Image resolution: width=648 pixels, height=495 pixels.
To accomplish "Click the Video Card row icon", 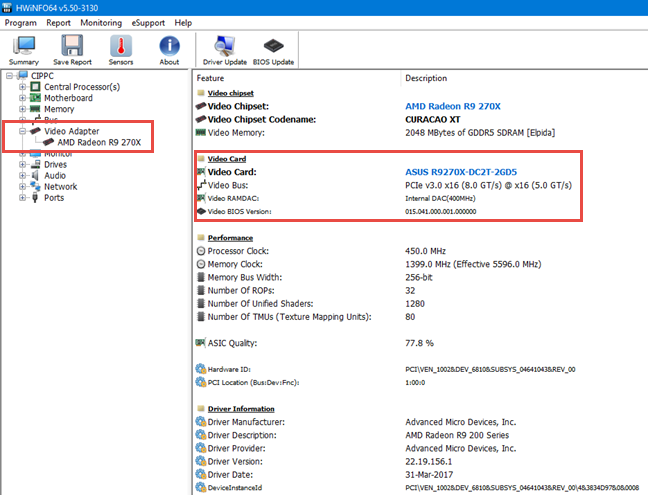I will [x=201, y=171].
